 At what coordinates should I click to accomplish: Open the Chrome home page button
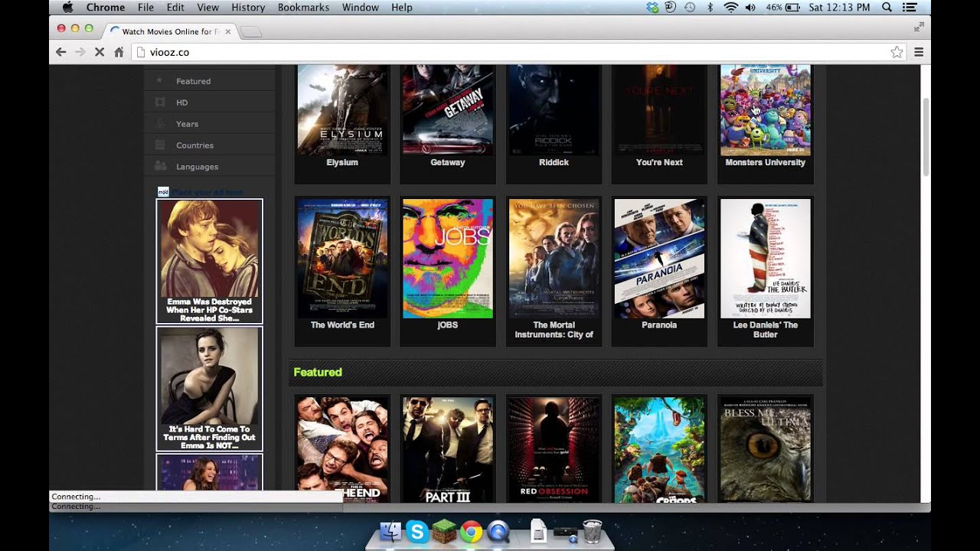coord(119,52)
